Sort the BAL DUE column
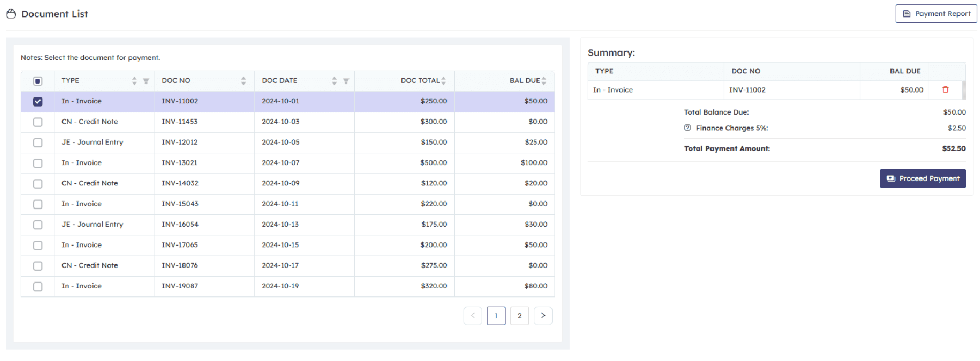Image resolution: width=980 pixels, height=361 pixels. [x=544, y=81]
